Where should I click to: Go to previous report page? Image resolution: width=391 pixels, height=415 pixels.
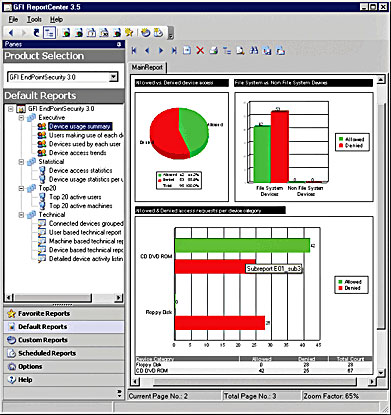point(147,51)
